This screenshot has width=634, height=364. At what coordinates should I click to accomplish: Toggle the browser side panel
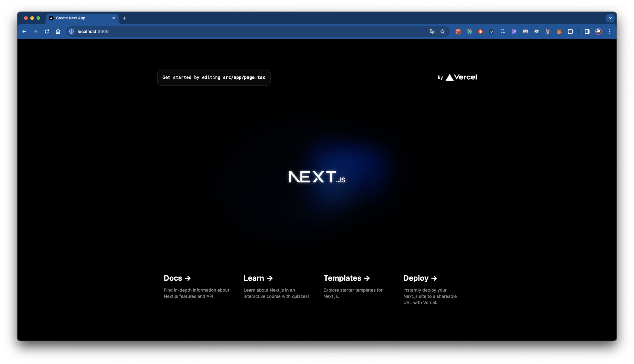[x=587, y=32]
